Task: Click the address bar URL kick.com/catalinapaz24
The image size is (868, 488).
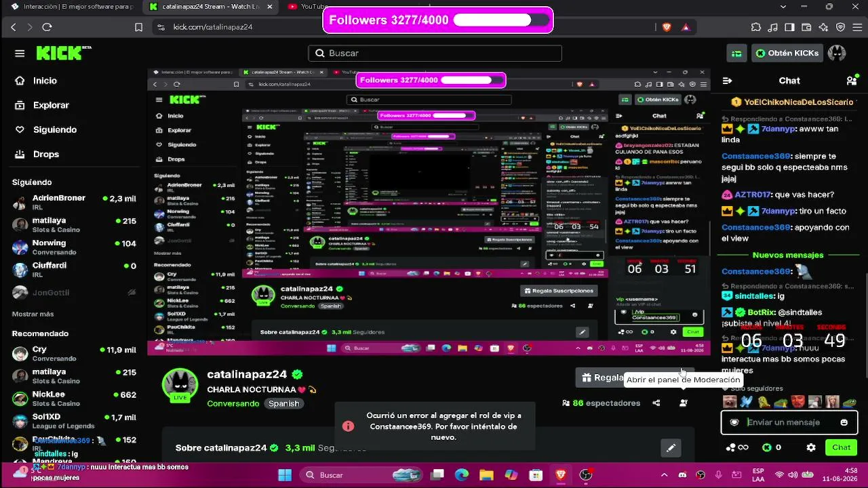Action: tap(213, 27)
